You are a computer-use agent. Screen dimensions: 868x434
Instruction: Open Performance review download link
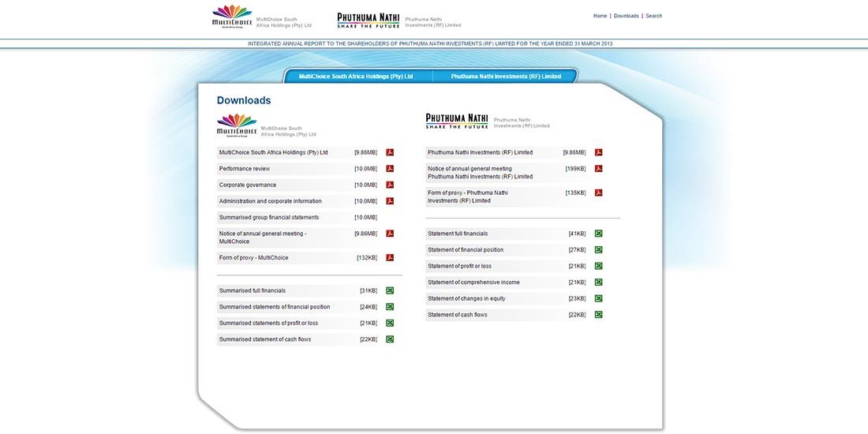244,168
